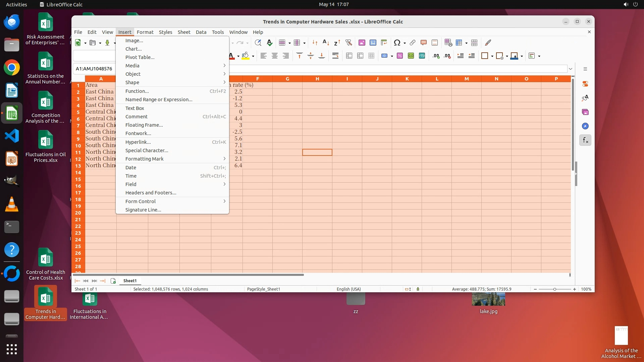Viewport: 644px width, 362px height.
Task: Click Insert Hyperlink chain icon
Action: [x=413, y=43]
